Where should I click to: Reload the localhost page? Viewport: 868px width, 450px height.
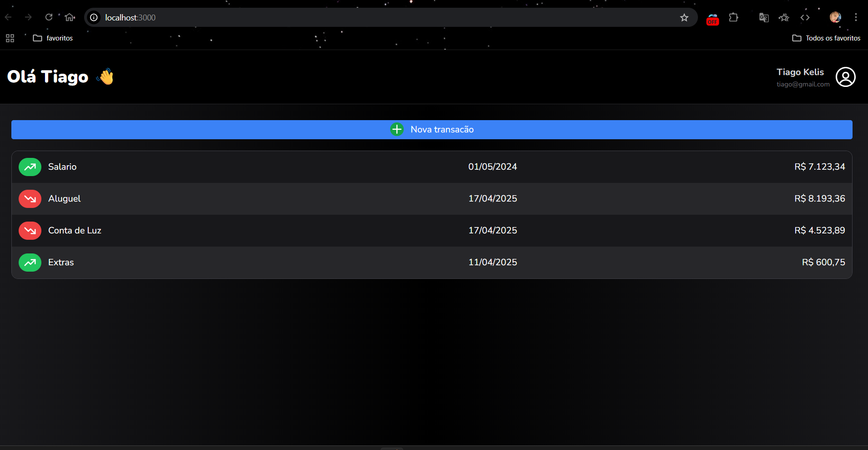(x=49, y=17)
